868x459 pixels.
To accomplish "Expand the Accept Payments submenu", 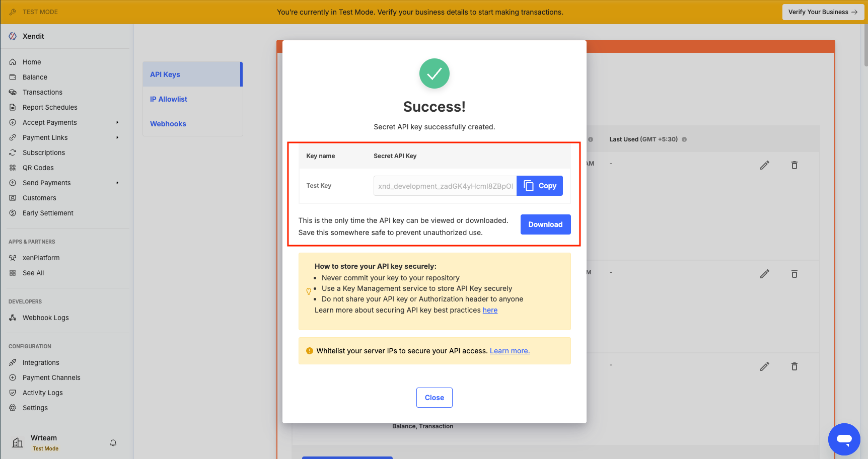I will click(117, 122).
